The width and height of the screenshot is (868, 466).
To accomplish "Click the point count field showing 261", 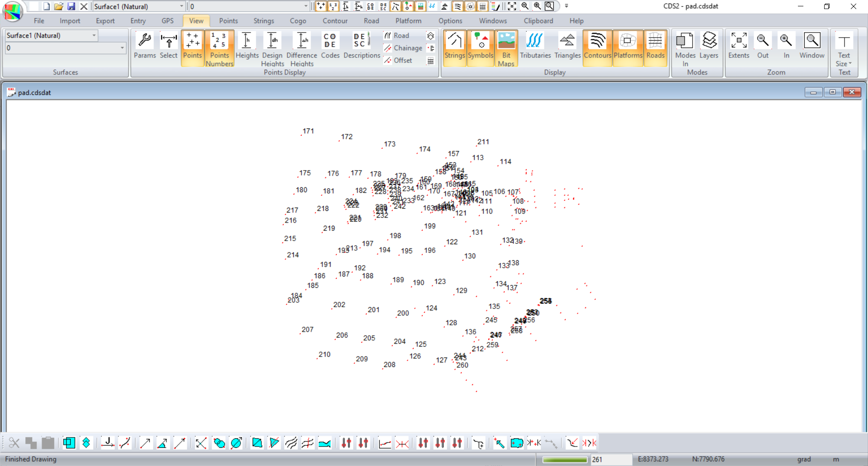I will click(611, 459).
